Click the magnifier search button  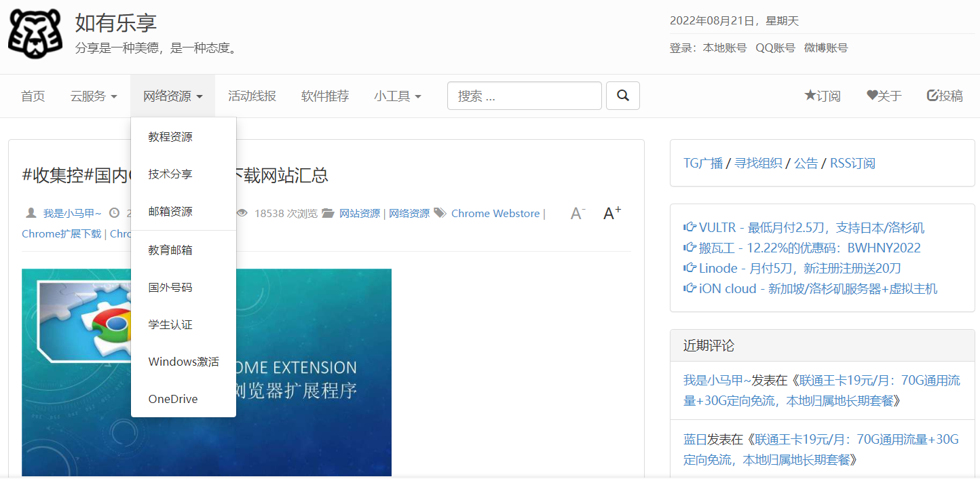622,96
